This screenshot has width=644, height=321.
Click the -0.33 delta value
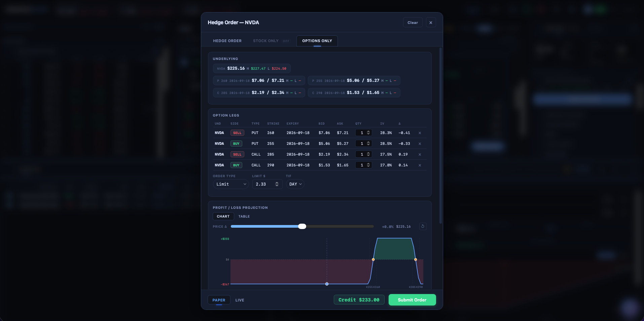(404, 144)
